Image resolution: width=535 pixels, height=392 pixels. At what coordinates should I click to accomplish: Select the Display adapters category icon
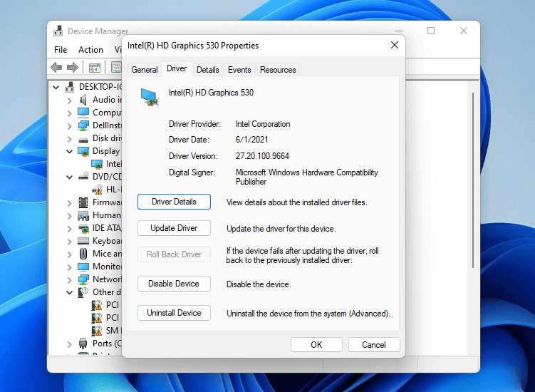point(83,151)
